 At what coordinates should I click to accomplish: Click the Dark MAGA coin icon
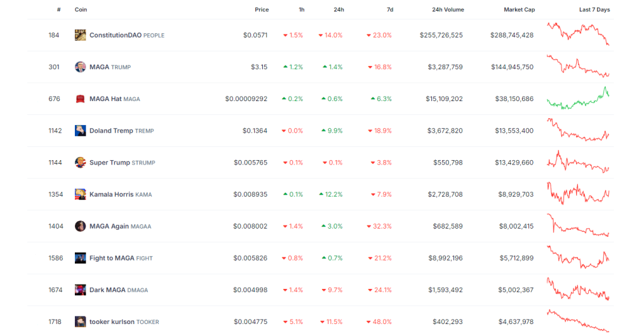pyautogui.click(x=80, y=290)
